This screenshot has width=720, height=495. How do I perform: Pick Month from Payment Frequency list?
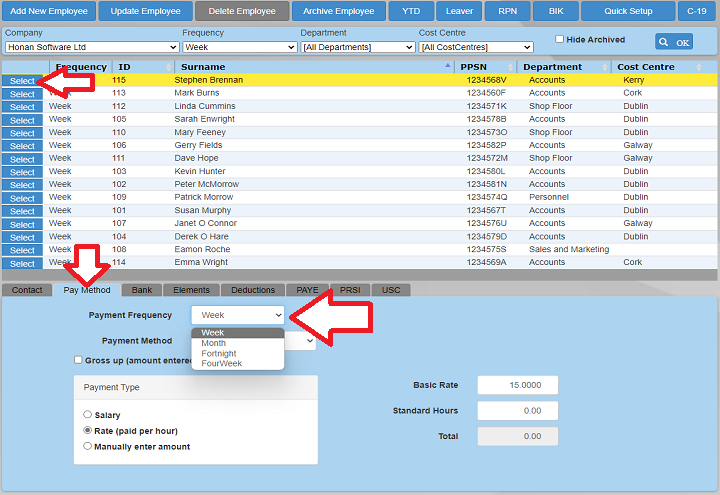[214, 343]
